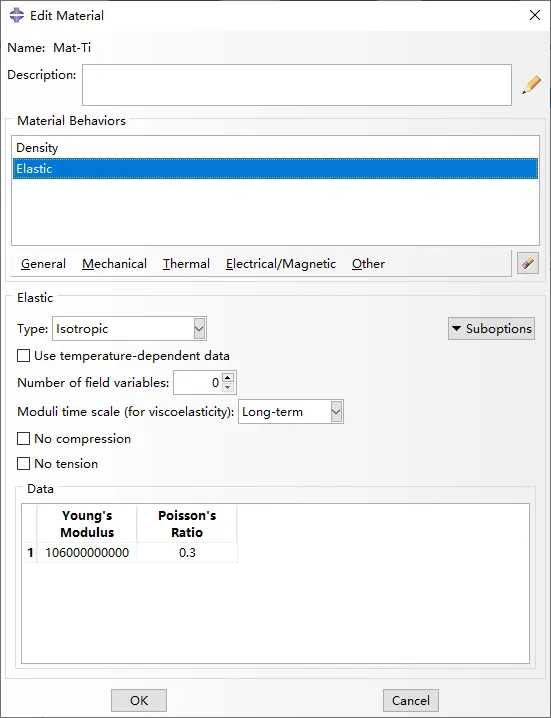Enable Use temperature-dependent data checkbox
Viewport: 551px width, 718px height.
click(x=23, y=356)
